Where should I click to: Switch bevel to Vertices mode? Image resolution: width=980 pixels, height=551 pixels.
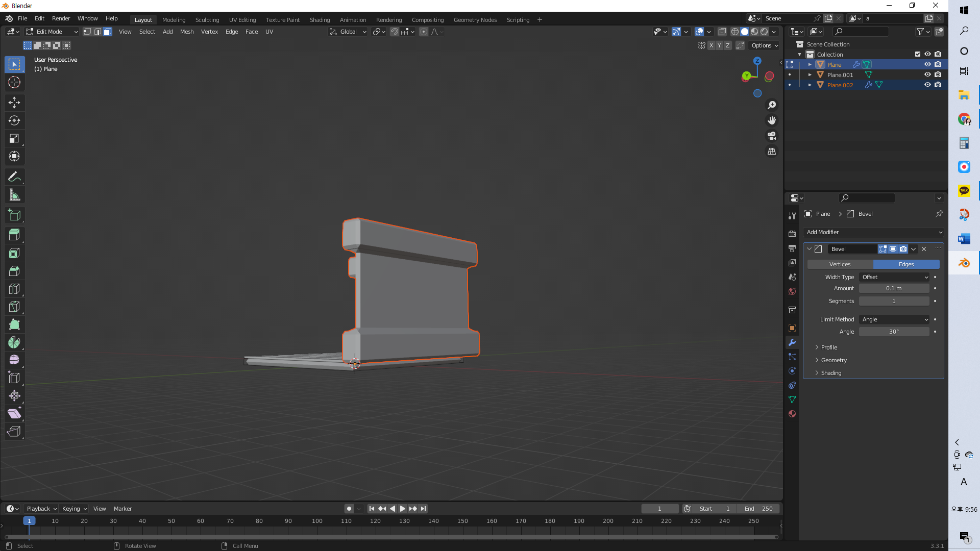pyautogui.click(x=840, y=264)
